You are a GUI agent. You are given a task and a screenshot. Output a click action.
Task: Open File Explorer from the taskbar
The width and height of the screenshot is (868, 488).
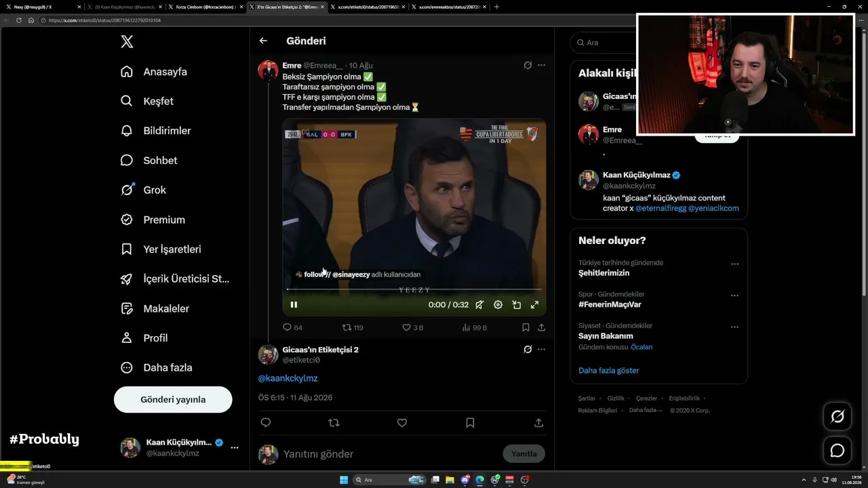[450, 480]
